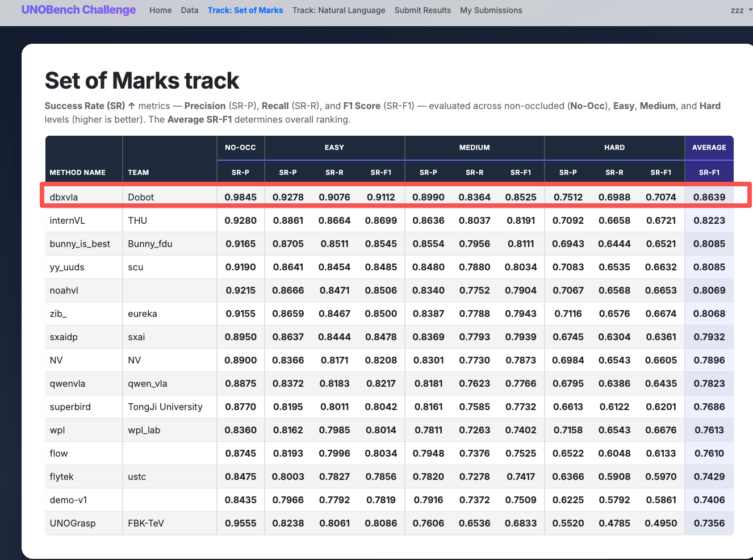Click team name Dobot

[x=141, y=197]
